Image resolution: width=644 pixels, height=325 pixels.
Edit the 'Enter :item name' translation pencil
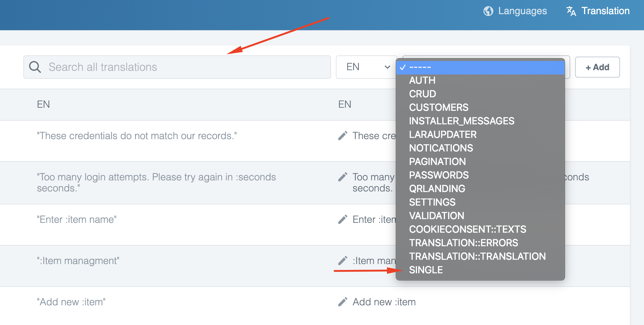pos(343,219)
